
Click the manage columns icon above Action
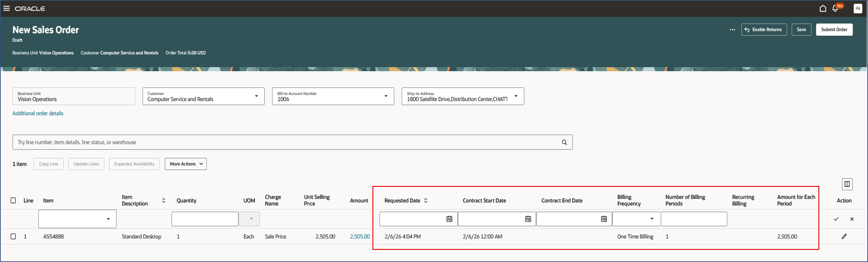click(847, 184)
